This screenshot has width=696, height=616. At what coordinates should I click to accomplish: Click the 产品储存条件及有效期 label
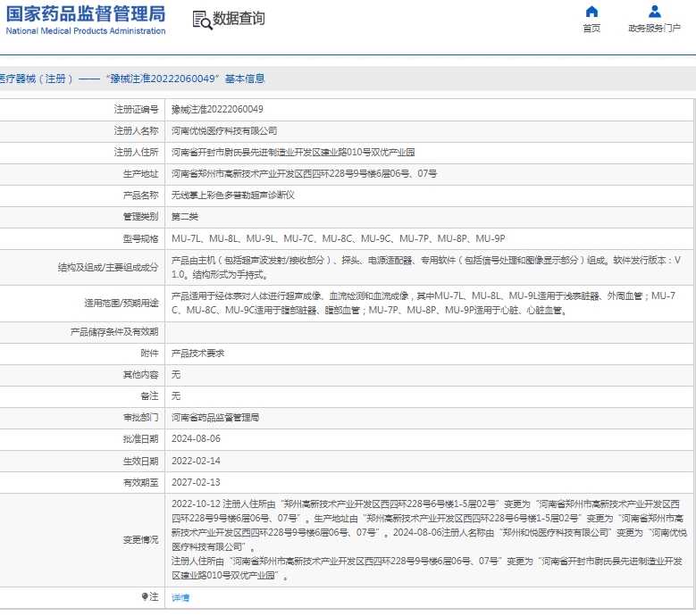tap(114, 332)
